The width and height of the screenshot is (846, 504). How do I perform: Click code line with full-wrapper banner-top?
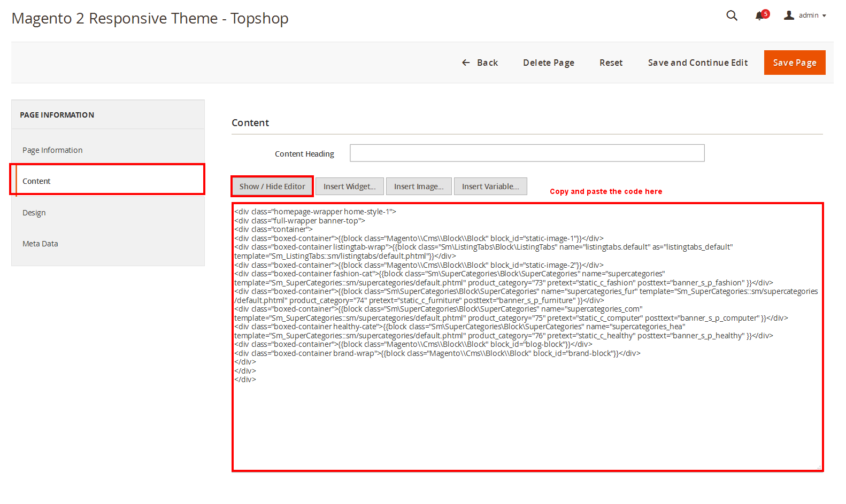299,221
